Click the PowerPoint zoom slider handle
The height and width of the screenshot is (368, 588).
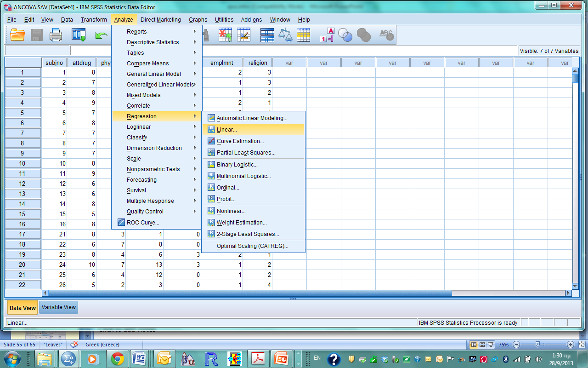(x=537, y=345)
